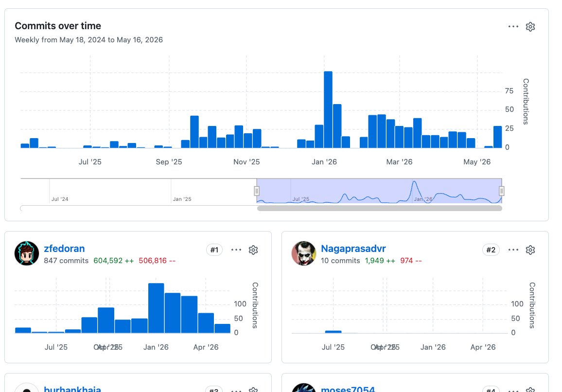Click Nagaprasadvr Joker avatar
The width and height of the screenshot is (562, 392).
(x=303, y=253)
